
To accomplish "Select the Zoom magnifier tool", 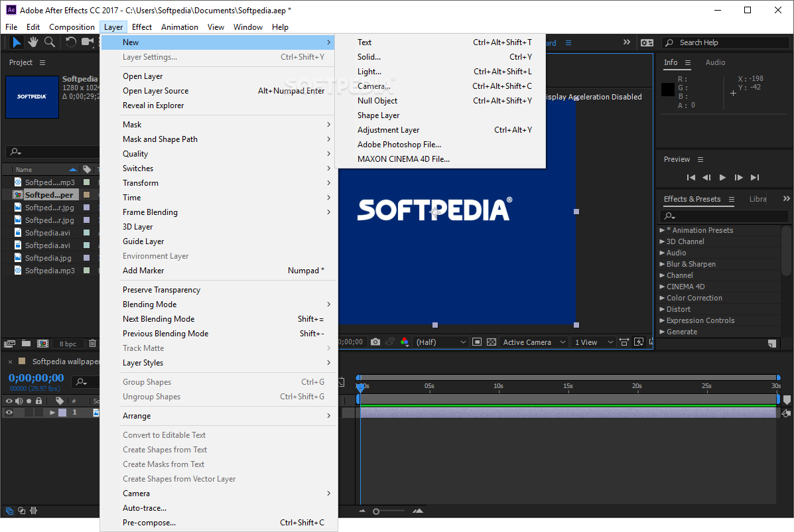I will pyautogui.click(x=49, y=42).
